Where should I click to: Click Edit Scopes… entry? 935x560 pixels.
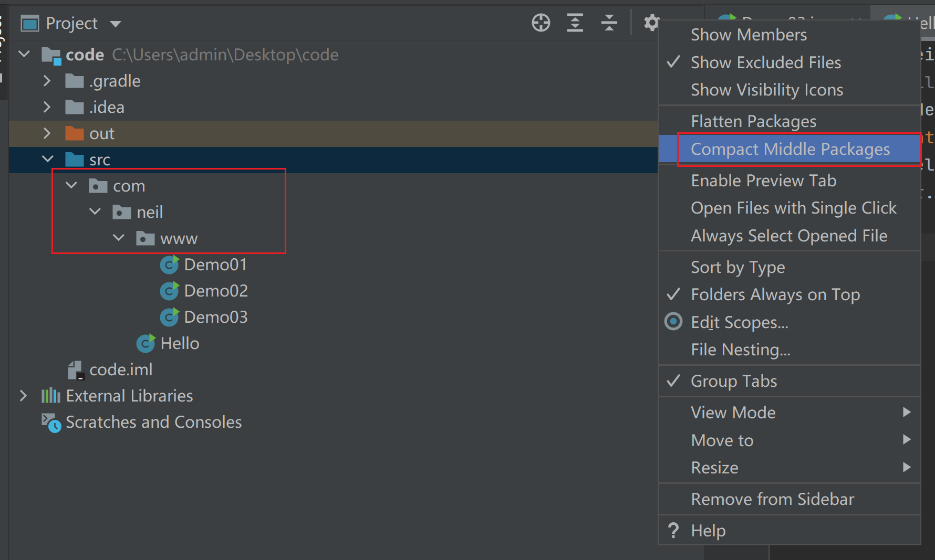click(x=739, y=322)
